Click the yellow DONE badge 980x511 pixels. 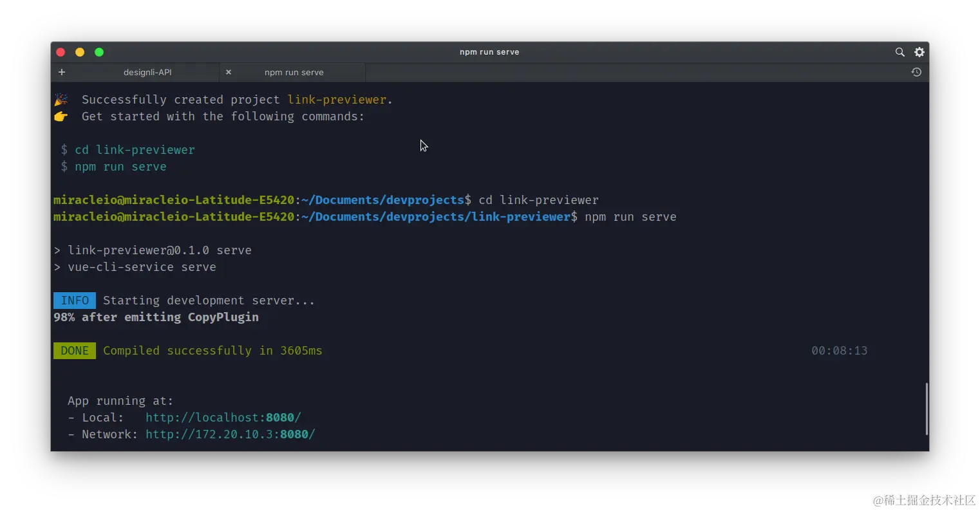(x=74, y=350)
